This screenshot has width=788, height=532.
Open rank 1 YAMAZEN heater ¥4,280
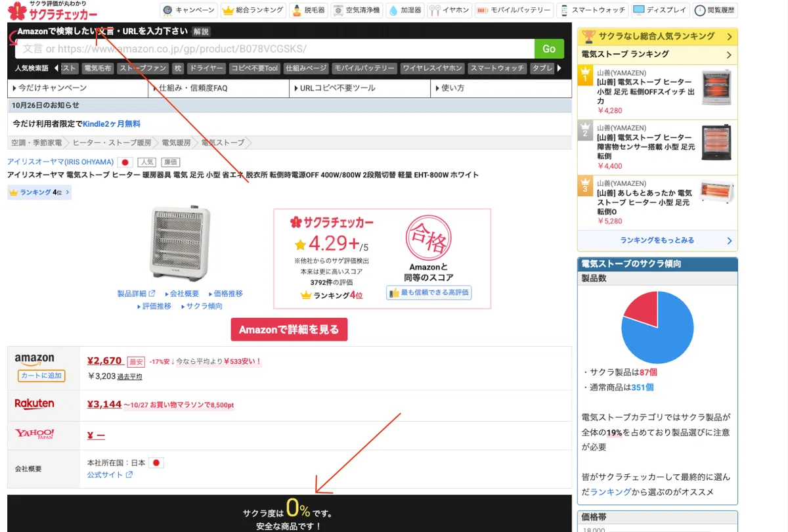657,91
